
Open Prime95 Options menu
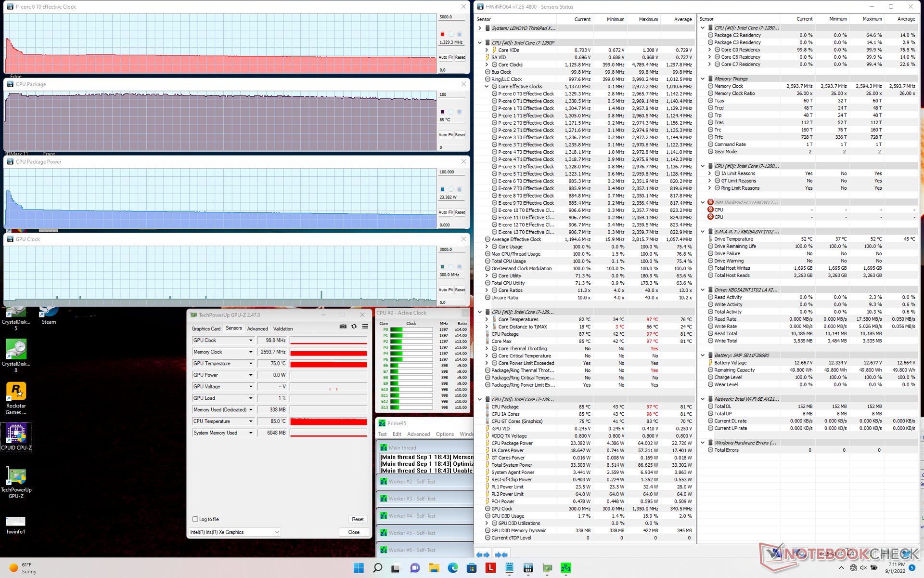[x=445, y=434]
